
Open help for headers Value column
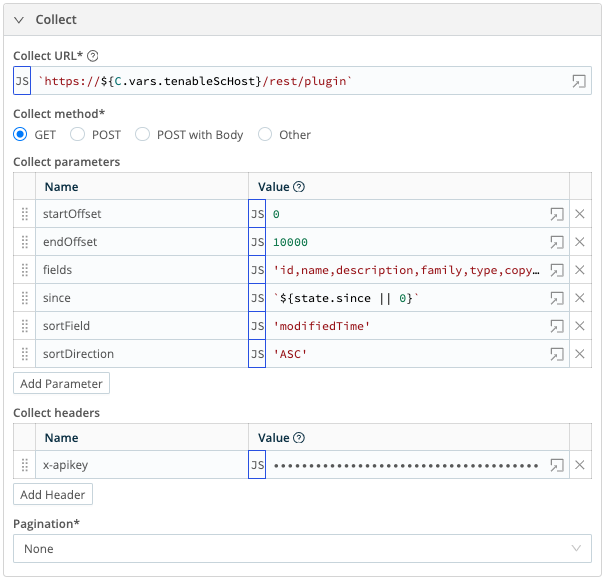299,438
